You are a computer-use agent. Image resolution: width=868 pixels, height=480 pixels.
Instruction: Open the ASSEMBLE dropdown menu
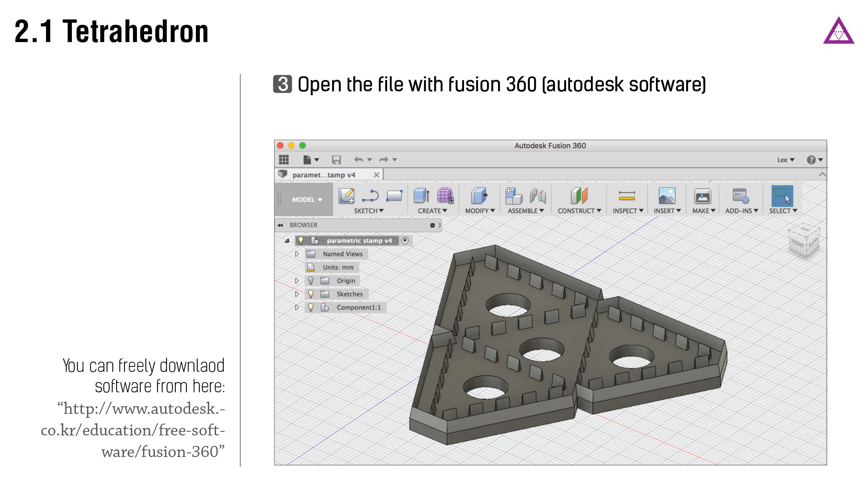coord(526,211)
